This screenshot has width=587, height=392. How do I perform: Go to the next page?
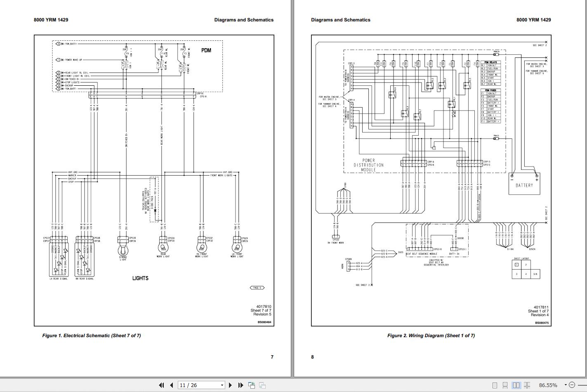click(231, 385)
